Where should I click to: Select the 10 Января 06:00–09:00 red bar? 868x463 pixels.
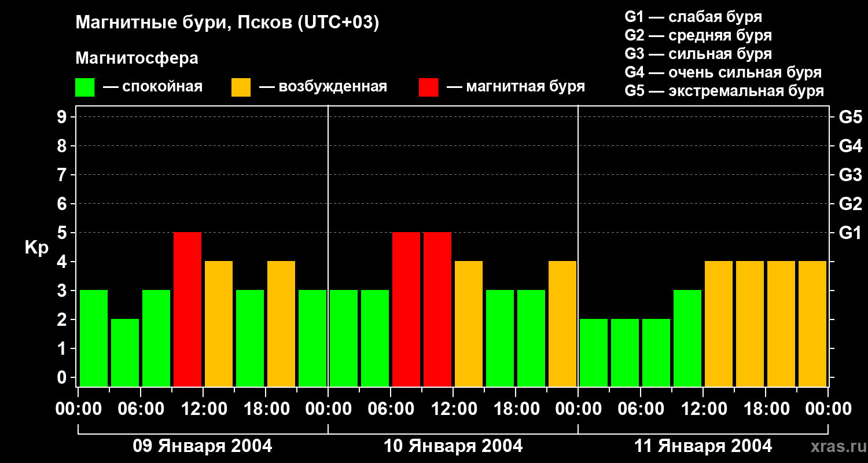[x=406, y=309]
